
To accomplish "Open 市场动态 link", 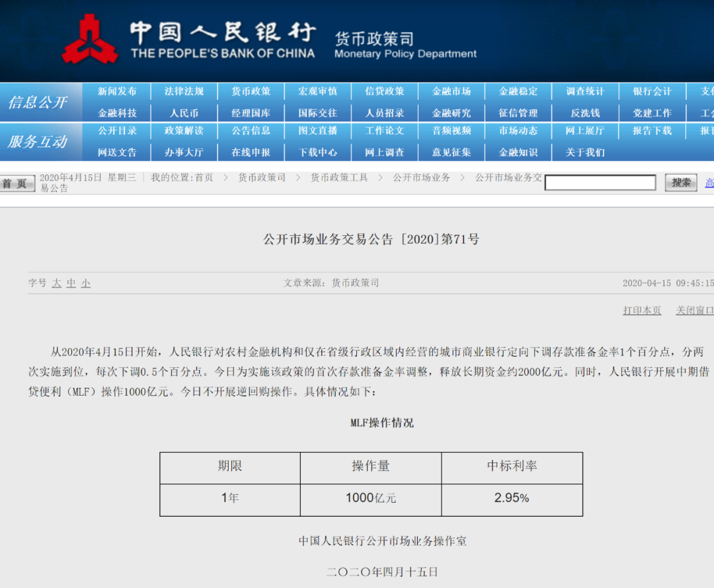I will point(518,131).
